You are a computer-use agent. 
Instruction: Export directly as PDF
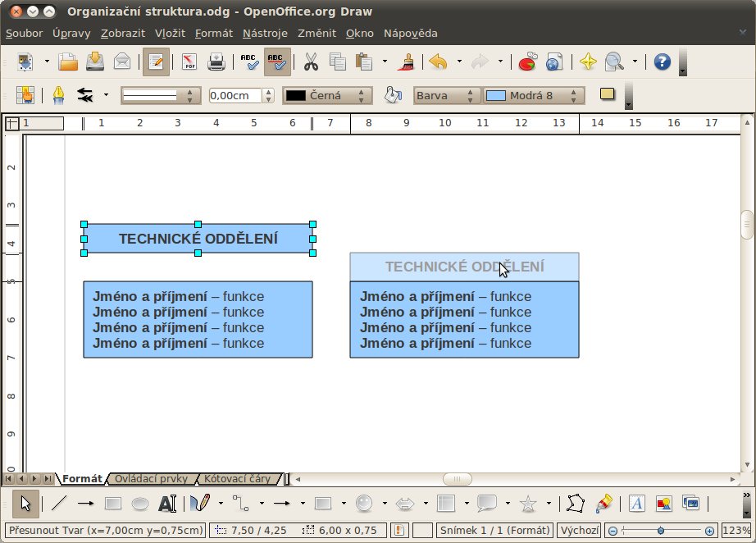pos(189,62)
